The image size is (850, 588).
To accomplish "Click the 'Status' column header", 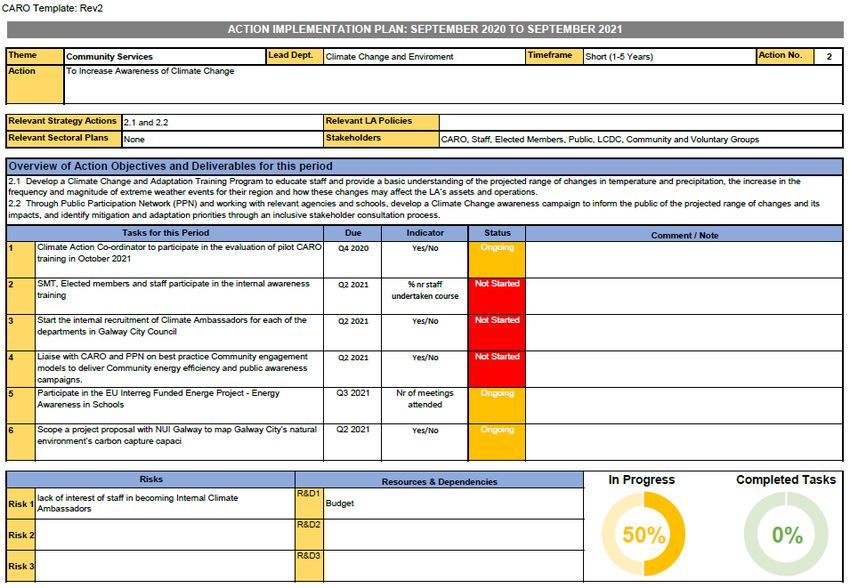I will [x=497, y=233].
